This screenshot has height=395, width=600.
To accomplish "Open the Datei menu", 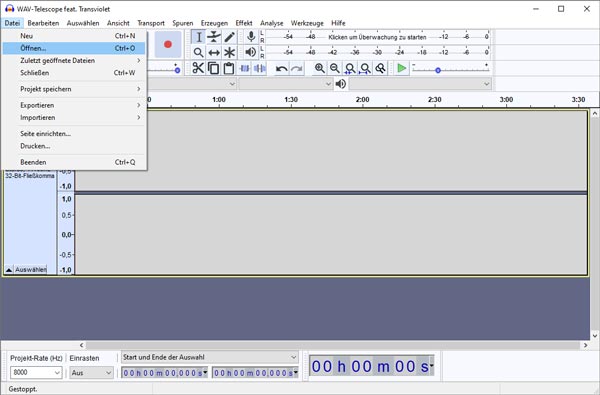I will click(x=12, y=23).
